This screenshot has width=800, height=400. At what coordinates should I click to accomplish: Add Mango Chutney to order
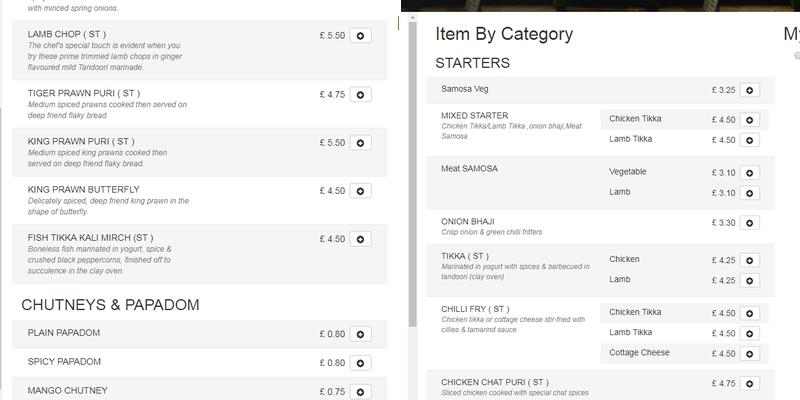point(361,392)
